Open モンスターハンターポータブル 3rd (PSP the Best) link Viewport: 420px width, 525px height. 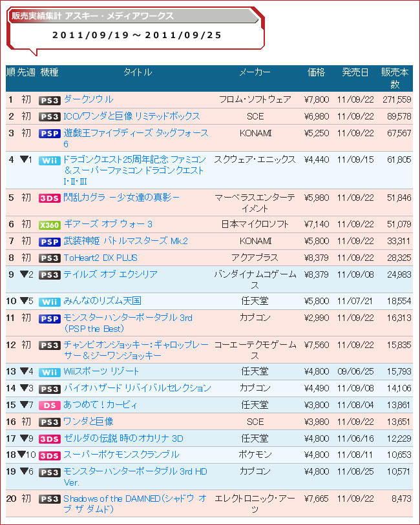(128, 323)
